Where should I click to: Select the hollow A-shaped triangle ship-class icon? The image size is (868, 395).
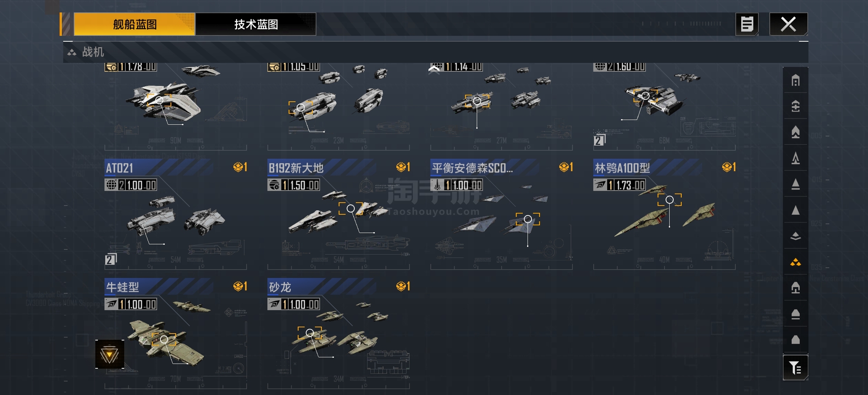795,158
